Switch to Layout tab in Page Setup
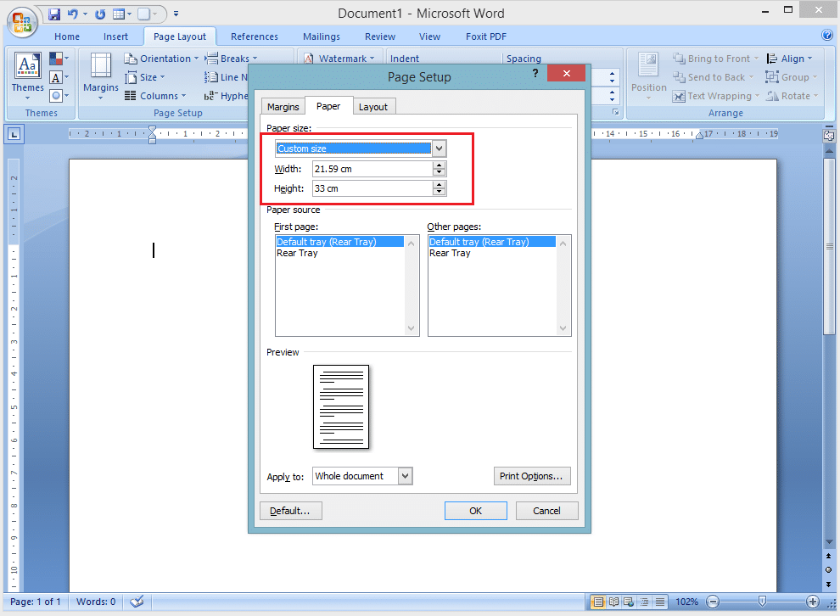 pyautogui.click(x=372, y=107)
